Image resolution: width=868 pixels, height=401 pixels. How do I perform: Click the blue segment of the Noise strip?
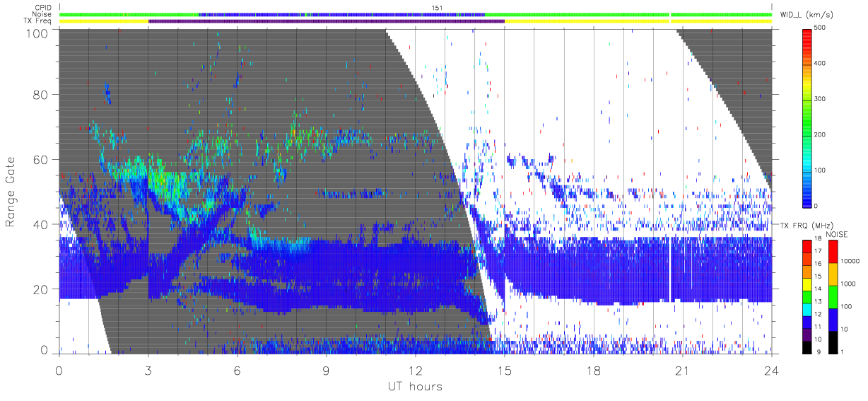click(x=341, y=14)
